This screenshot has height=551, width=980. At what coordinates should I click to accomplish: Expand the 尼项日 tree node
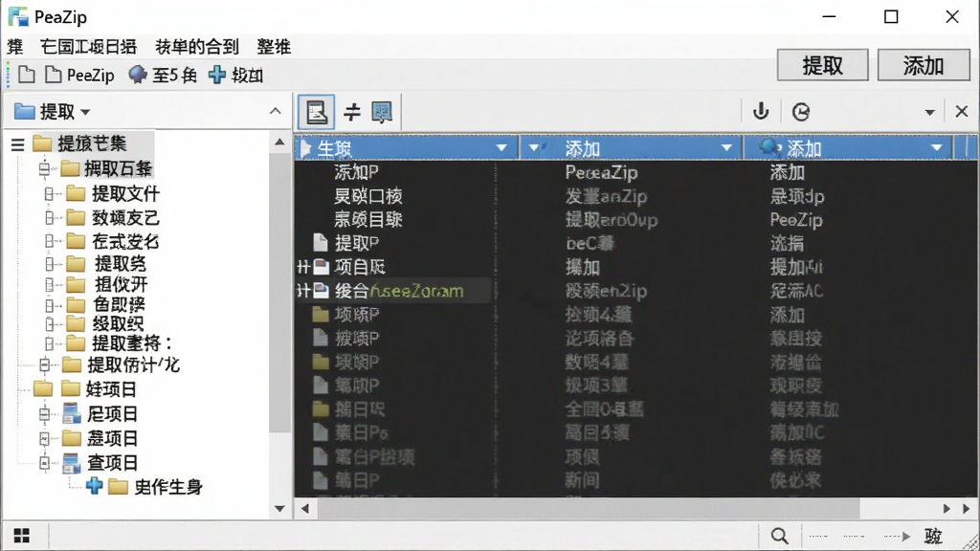44,414
